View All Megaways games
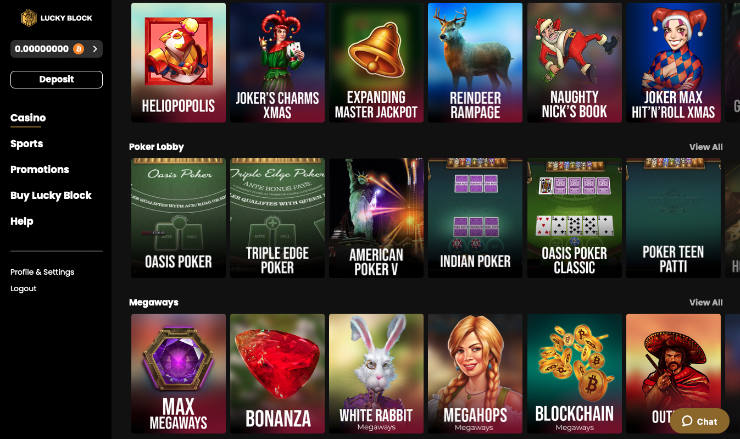 coord(706,302)
